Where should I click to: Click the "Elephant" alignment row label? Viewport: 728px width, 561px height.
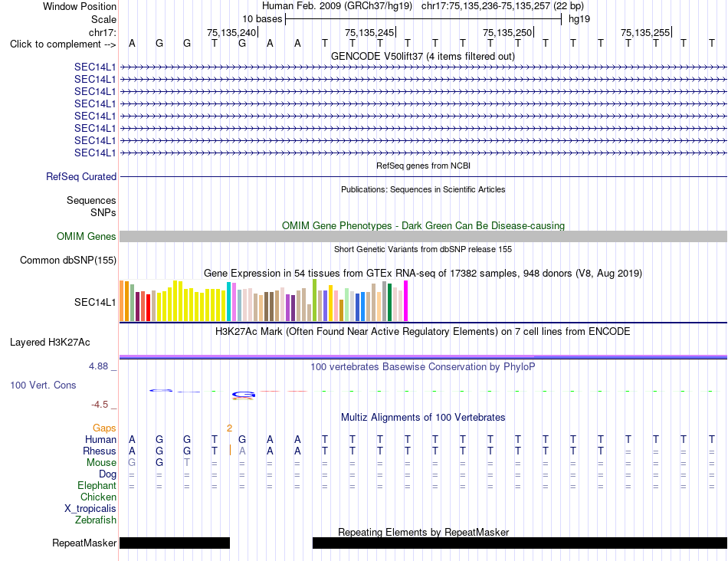(x=97, y=485)
